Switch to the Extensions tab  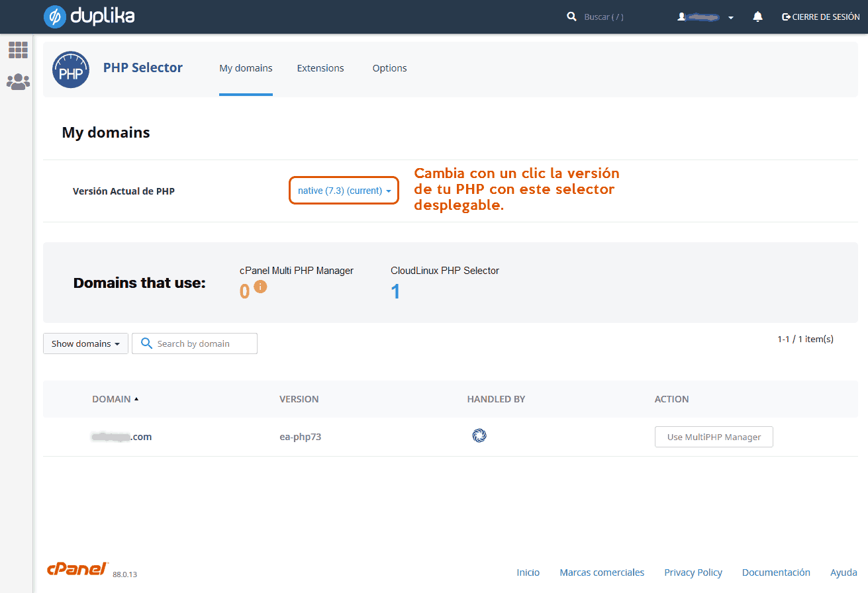coord(320,68)
